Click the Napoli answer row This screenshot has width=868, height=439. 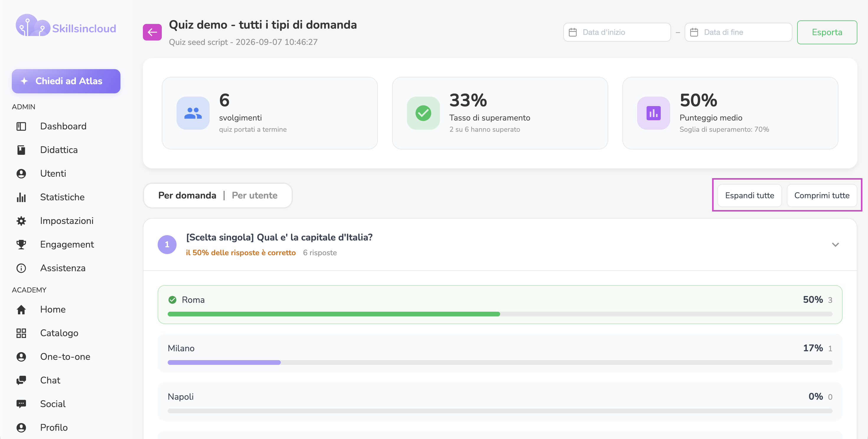point(500,401)
